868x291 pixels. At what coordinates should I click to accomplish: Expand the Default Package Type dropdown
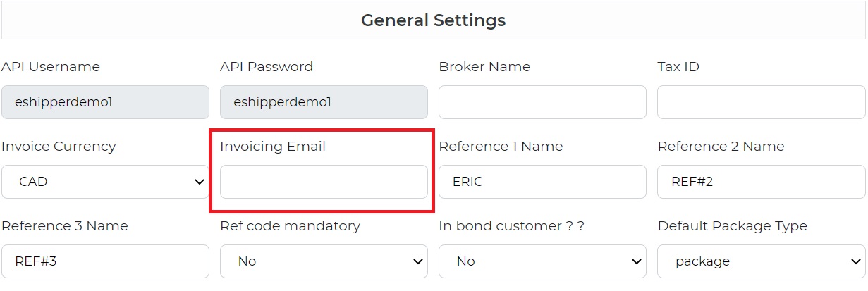[761, 261]
